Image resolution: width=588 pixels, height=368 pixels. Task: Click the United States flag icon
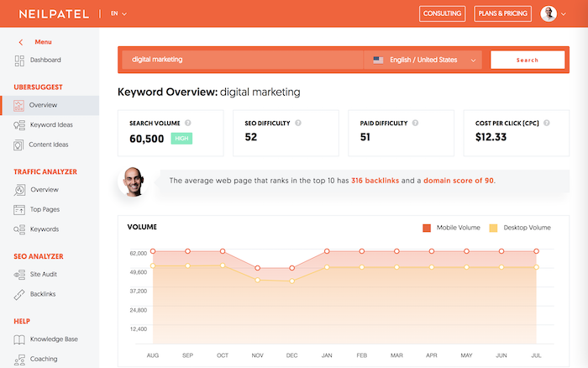coord(378,60)
